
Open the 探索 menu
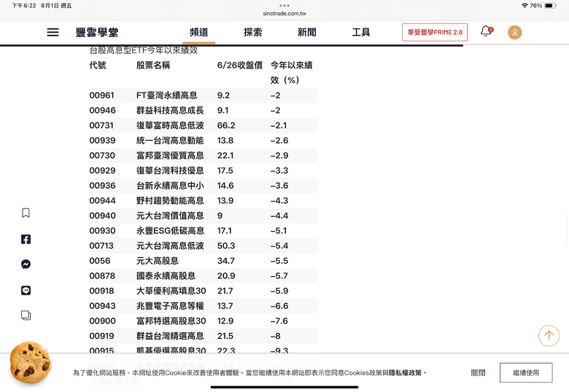pyautogui.click(x=253, y=32)
